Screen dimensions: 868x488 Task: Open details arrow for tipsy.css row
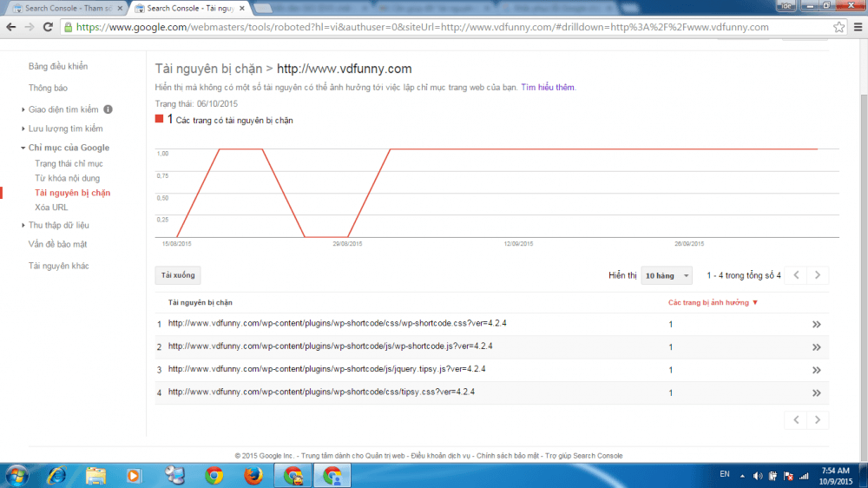[x=817, y=393]
